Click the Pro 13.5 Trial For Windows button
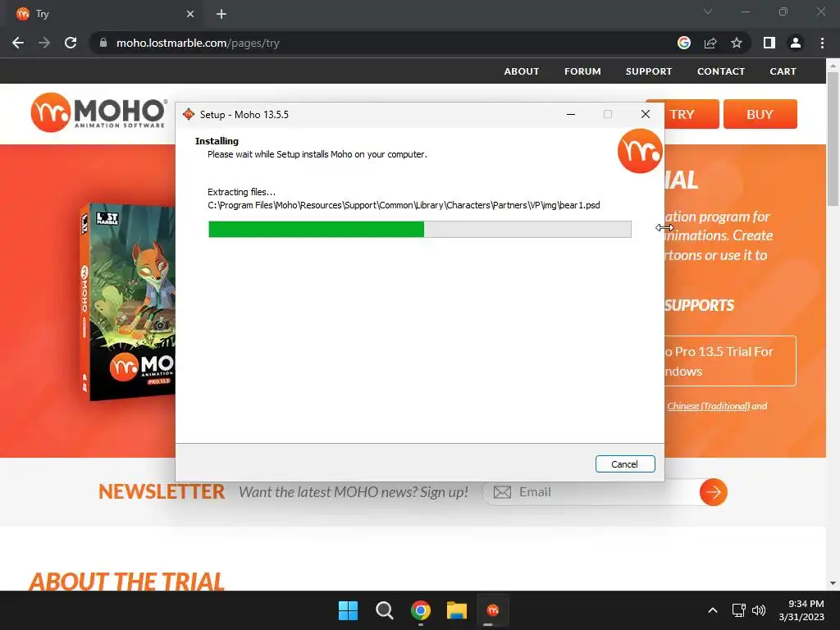Viewport: 840px width, 630px height. (x=730, y=361)
